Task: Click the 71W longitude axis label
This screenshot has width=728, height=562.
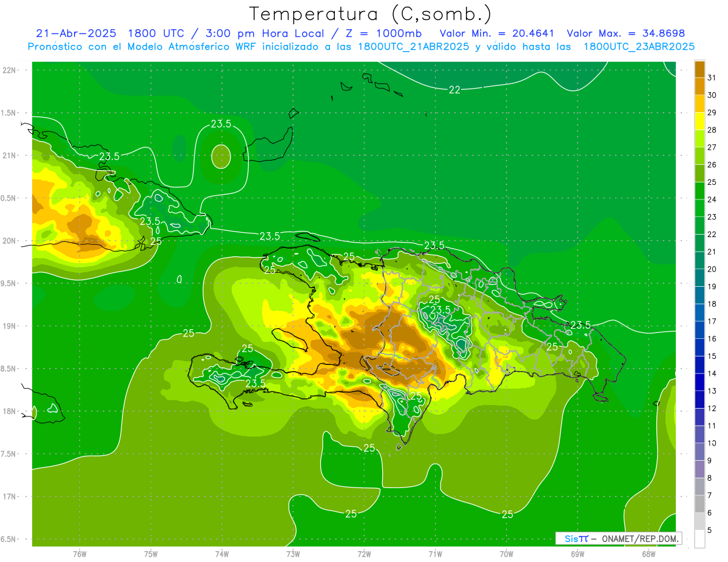Action: point(435,554)
